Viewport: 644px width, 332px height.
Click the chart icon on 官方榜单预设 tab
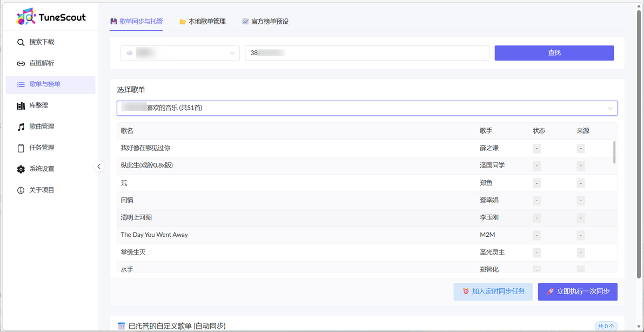tap(245, 22)
